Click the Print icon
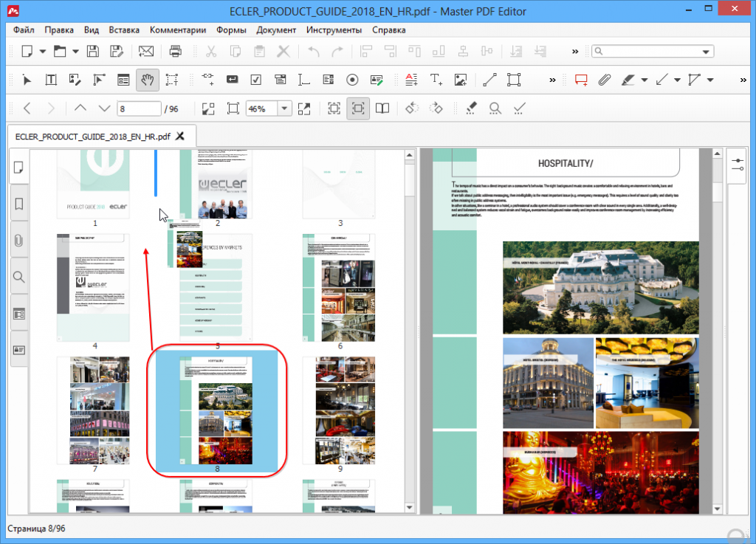Viewport: 756px width, 544px height. (x=176, y=52)
